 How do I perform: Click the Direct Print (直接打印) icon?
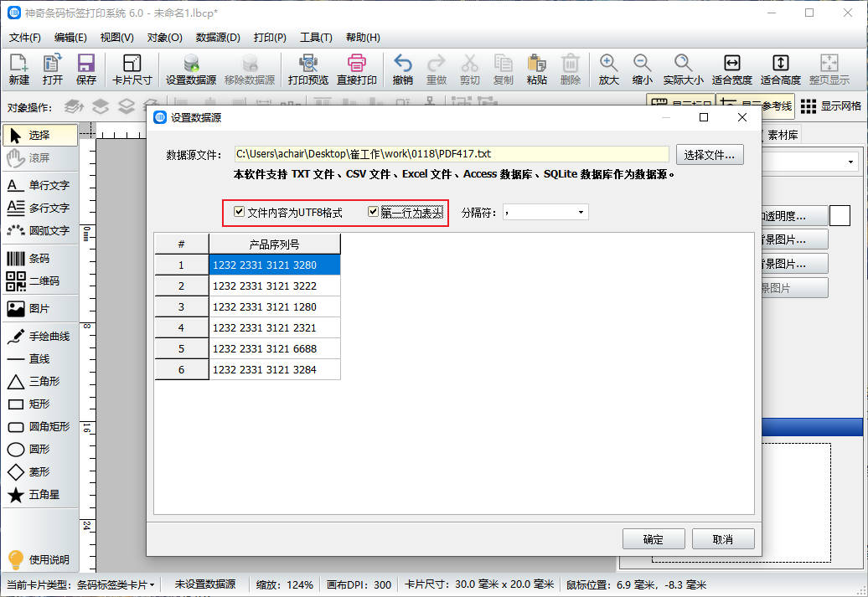tap(357, 69)
